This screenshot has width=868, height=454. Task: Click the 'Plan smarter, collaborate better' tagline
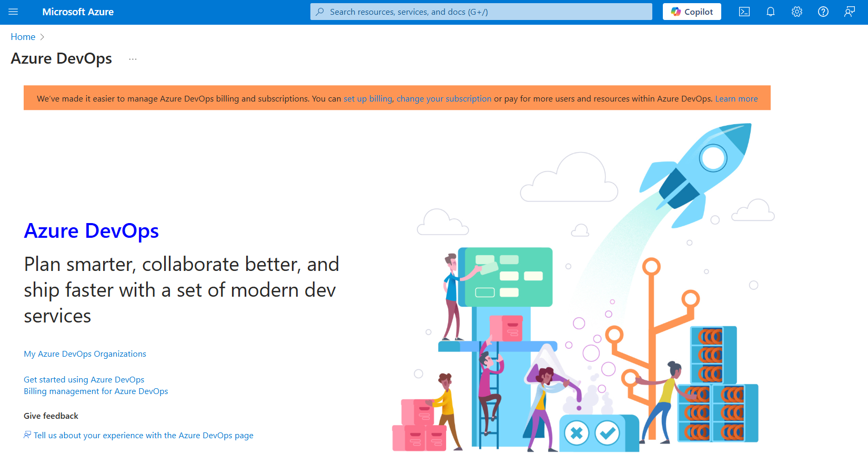click(x=181, y=290)
